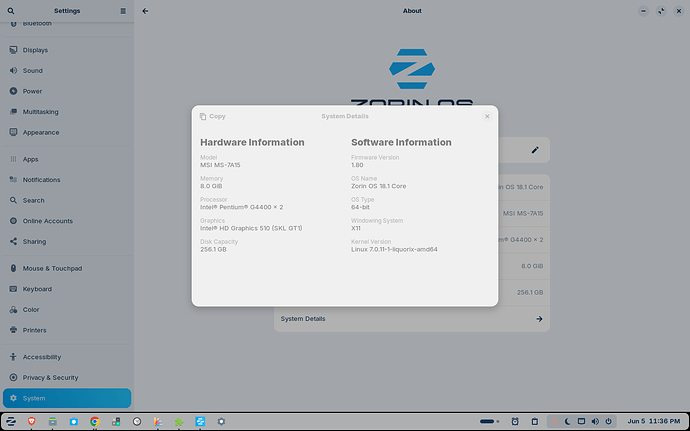Open System Details row arrow

539,319
